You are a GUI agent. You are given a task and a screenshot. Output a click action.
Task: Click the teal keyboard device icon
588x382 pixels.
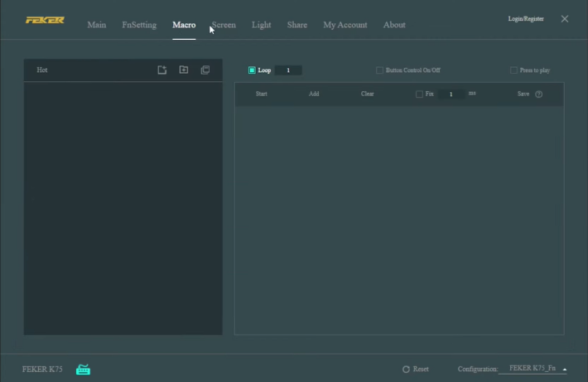84,370
